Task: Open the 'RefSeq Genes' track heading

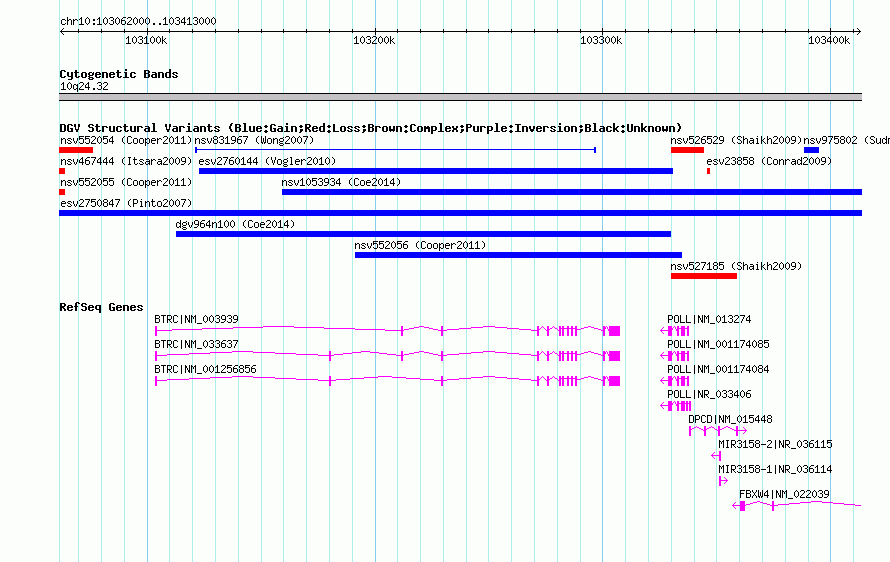Action: (x=101, y=307)
